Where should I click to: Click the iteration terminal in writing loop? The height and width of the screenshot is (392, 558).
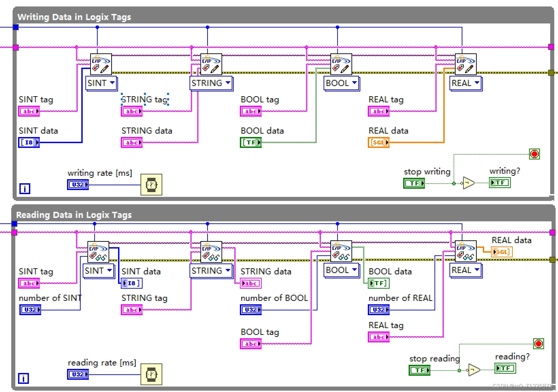pos(24,189)
